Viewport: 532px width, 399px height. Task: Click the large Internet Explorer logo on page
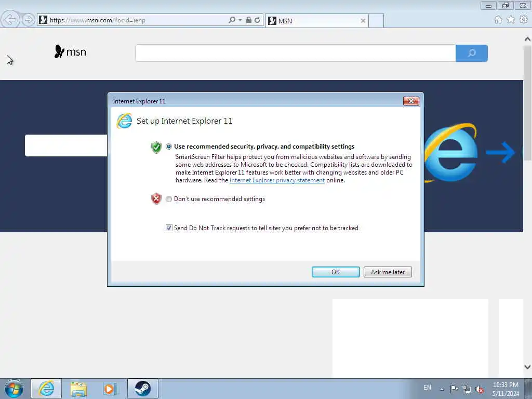click(x=450, y=153)
